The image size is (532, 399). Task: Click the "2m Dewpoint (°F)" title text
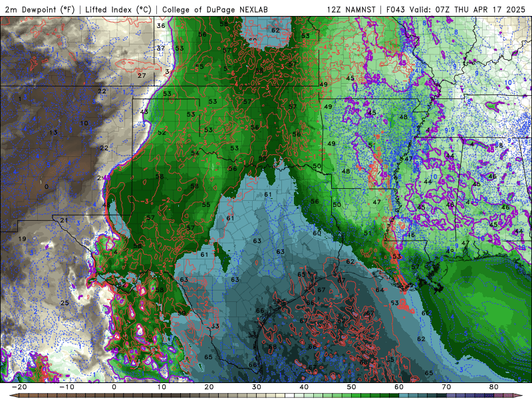[x=40, y=9]
